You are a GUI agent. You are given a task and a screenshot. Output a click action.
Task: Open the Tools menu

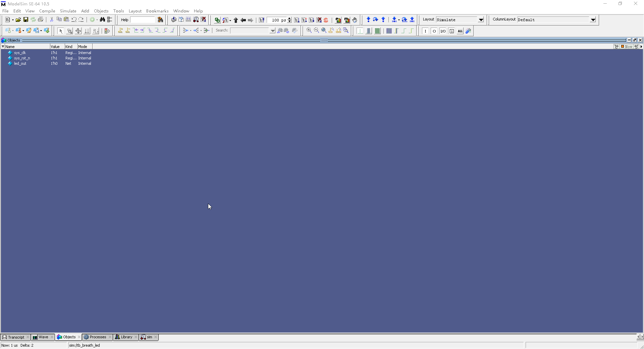tap(118, 11)
